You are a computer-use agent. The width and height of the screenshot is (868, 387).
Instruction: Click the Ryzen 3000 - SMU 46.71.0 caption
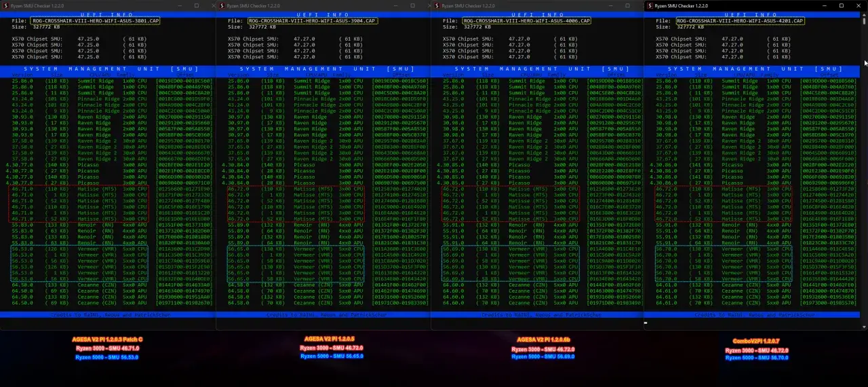pos(107,348)
